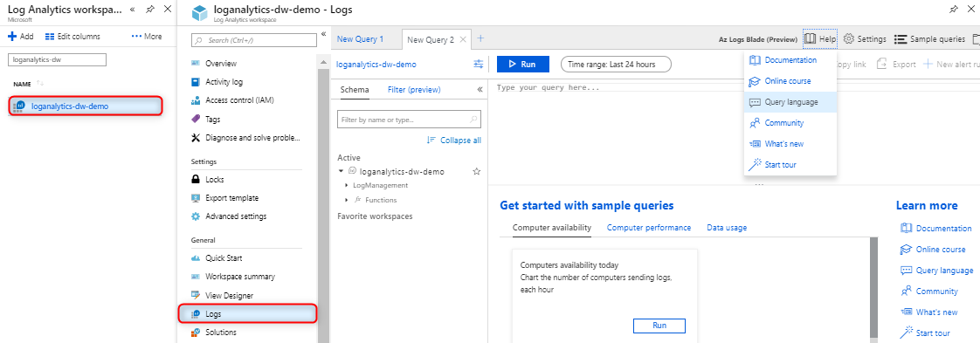Switch to Filter (preview) tab
Screen dimensions: 980x343
pos(414,89)
